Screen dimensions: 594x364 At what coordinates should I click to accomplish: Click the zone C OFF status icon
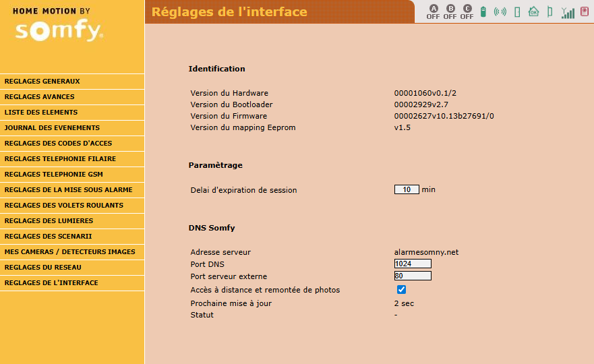467,11
